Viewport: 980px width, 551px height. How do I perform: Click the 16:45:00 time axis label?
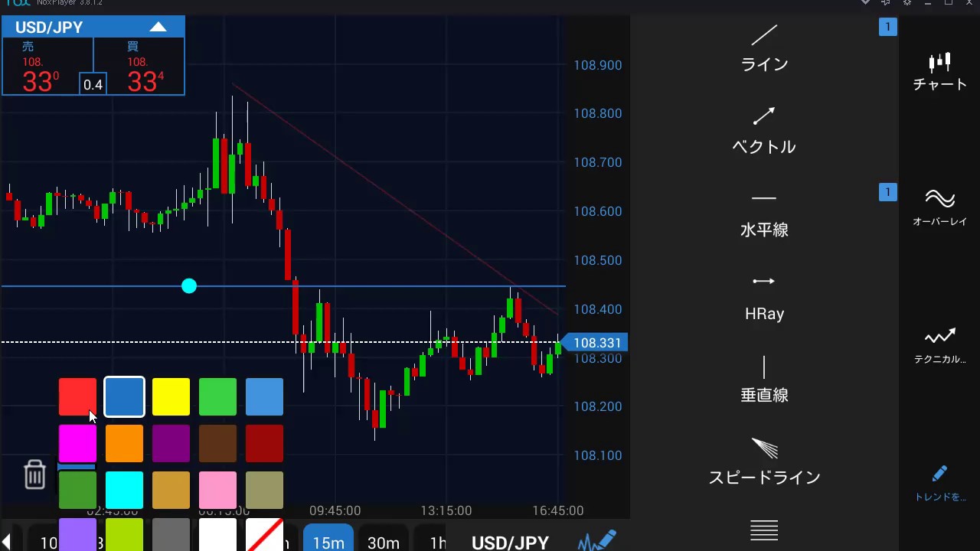pos(558,510)
